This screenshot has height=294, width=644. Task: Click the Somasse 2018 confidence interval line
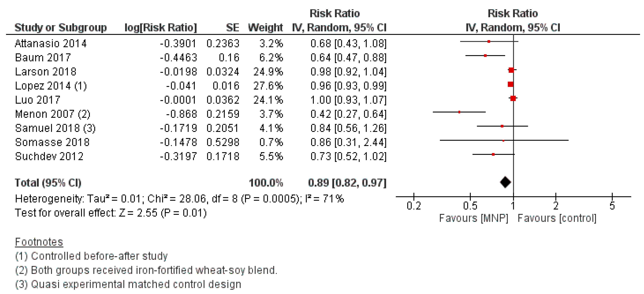coord(504,140)
